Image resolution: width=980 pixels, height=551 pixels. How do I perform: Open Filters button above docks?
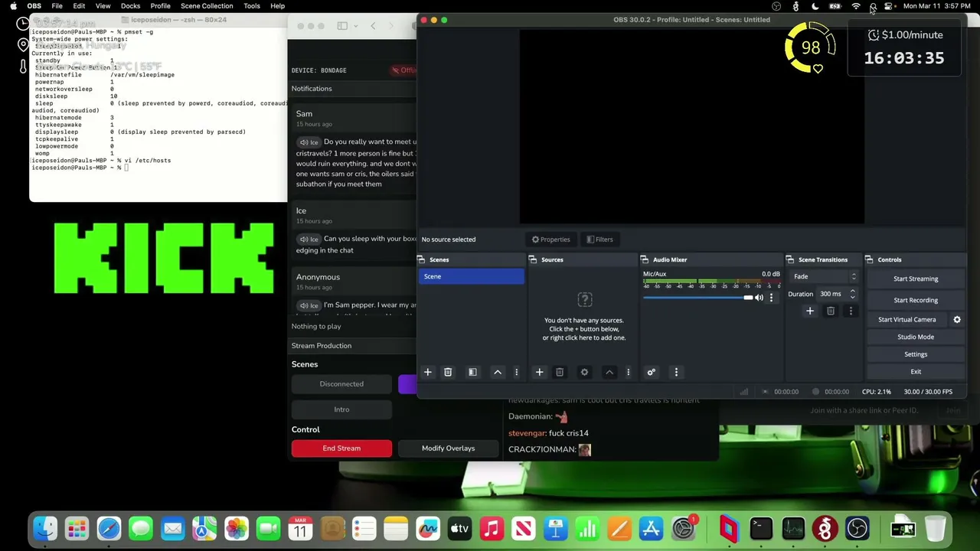[599, 240]
